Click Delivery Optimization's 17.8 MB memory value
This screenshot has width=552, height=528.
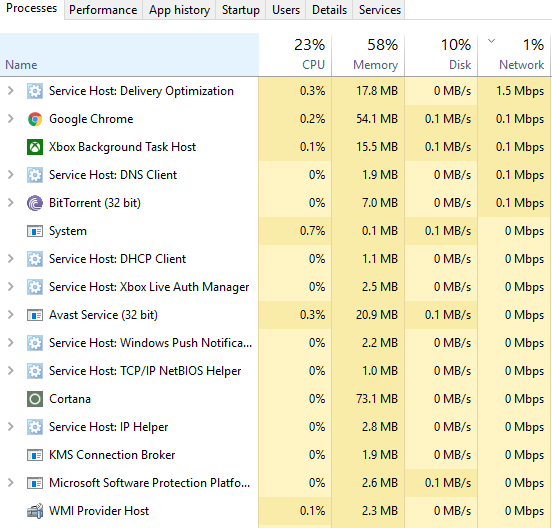coord(377,91)
